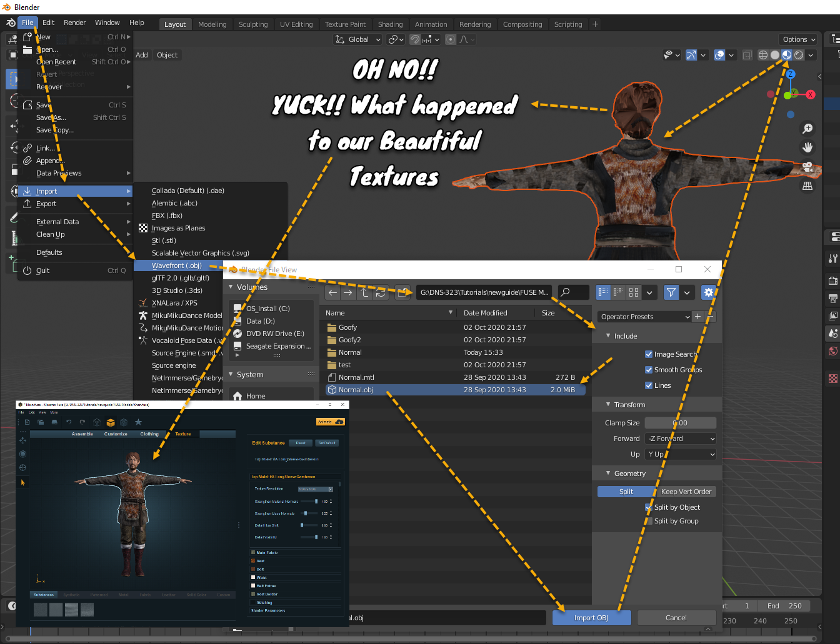Open the Forward axis dropdown
The image size is (840, 644).
pos(681,438)
